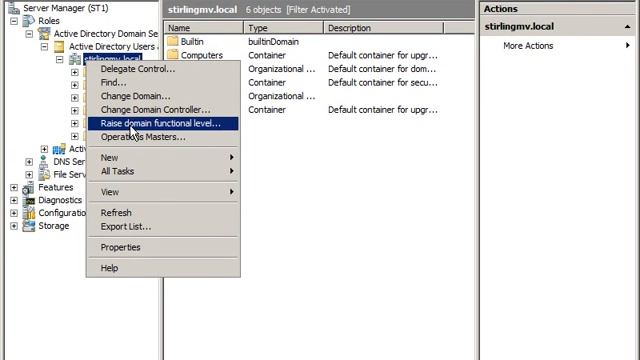Sort list by Description column header
Screen dimensions: 640x360
tap(383, 28)
